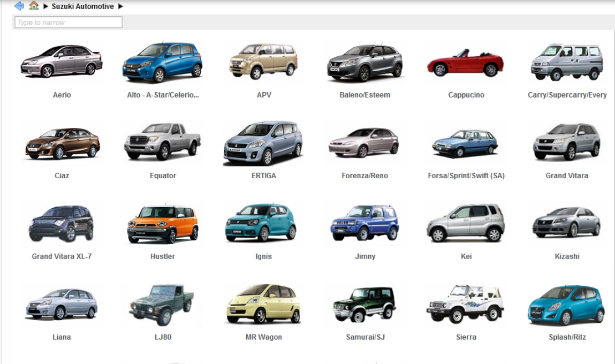Image resolution: width=615 pixels, height=364 pixels.
Task: Open the Carry/Supercarry/Every van image
Action: click(x=567, y=62)
